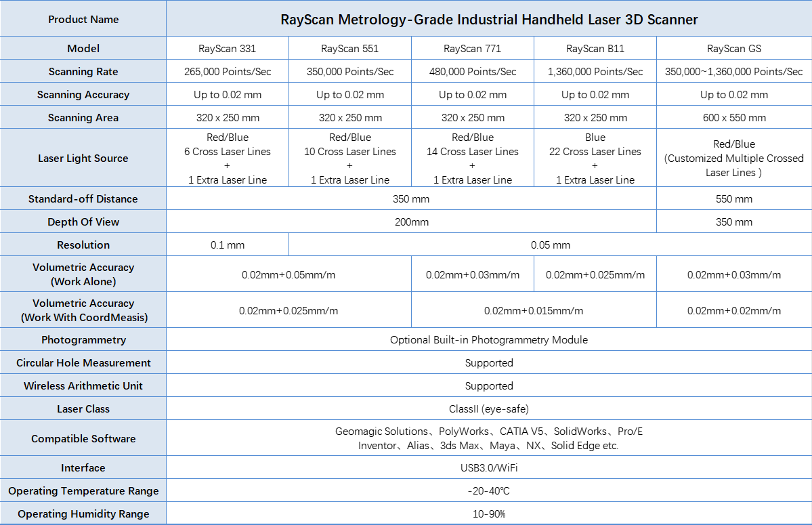Screen dimensions: 812x525
Task: Click the 'Volumetric Accuracy (Work With CoordMeasis)' label
Action: [x=84, y=310]
